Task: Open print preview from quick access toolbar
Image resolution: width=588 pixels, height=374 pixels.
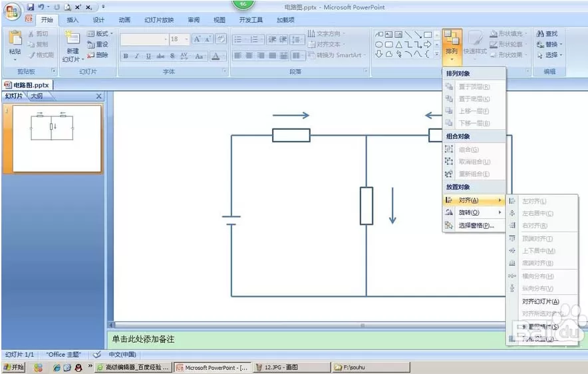Action: click(x=67, y=7)
